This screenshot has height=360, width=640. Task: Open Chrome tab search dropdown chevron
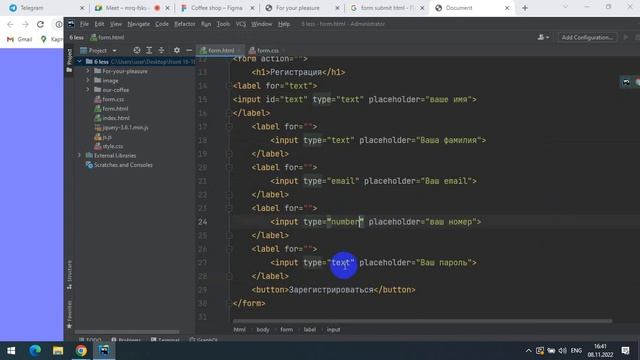(x=565, y=7)
